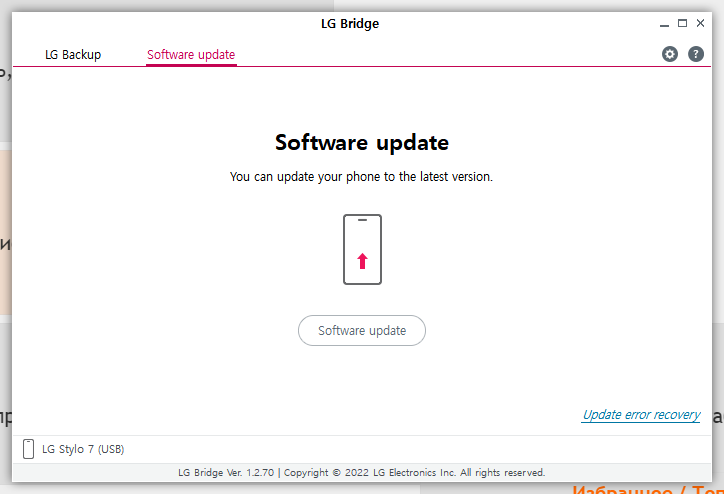Minimize the LG Bridge window
Image resolution: width=724 pixels, height=494 pixels.
(664, 24)
